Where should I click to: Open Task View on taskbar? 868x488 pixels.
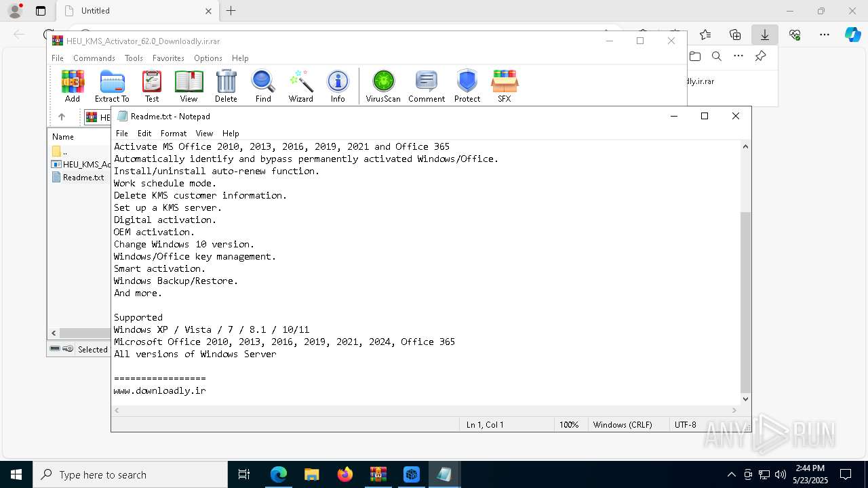[x=244, y=474]
